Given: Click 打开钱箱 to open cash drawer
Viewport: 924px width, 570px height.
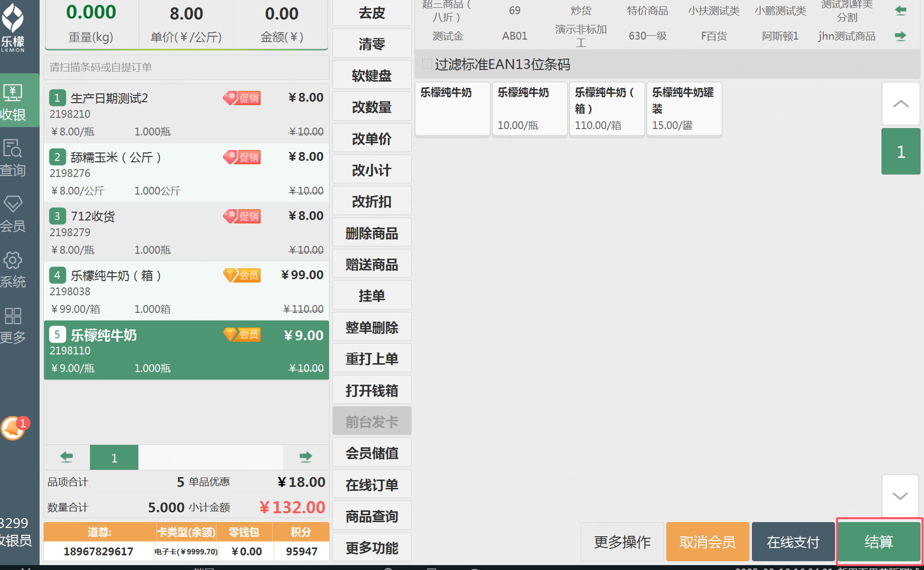Looking at the screenshot, I should pyautogui.click(x=372, y=390).
